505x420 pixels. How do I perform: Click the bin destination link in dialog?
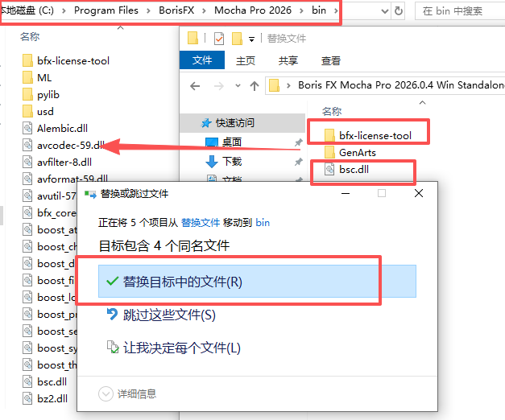pos(263,222)
